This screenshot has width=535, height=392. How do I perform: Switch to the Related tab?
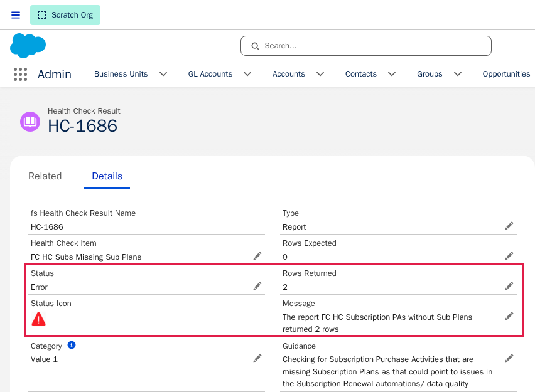coord(45,176)
